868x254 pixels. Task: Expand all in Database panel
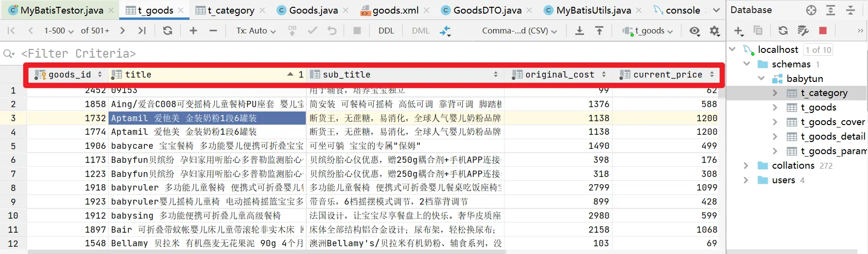(x=831, y=10)
